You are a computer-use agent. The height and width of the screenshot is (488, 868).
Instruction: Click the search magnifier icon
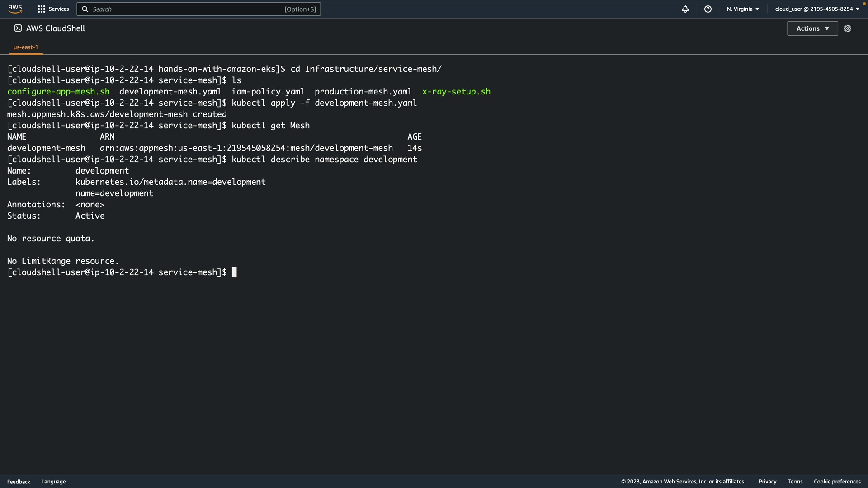pyautogui.click(x=85, y=9)
